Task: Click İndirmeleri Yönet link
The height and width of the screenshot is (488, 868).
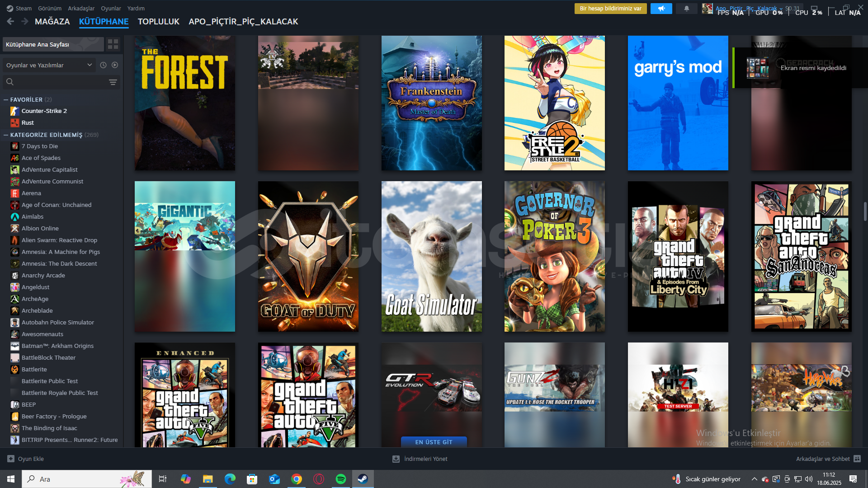Action: click(x=425, y=459)
